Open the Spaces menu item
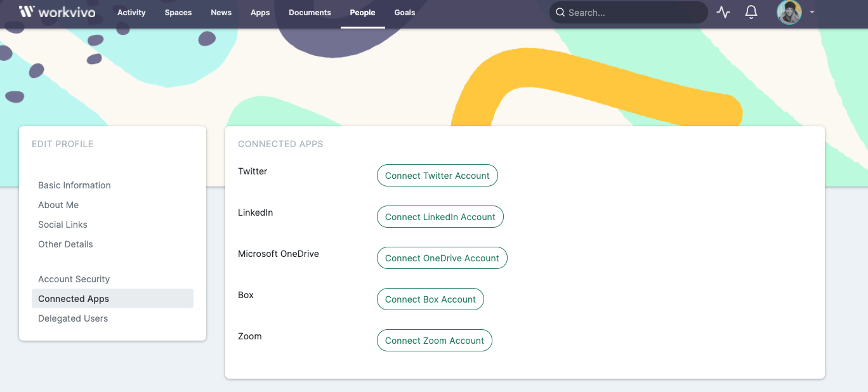 point(178,13)
